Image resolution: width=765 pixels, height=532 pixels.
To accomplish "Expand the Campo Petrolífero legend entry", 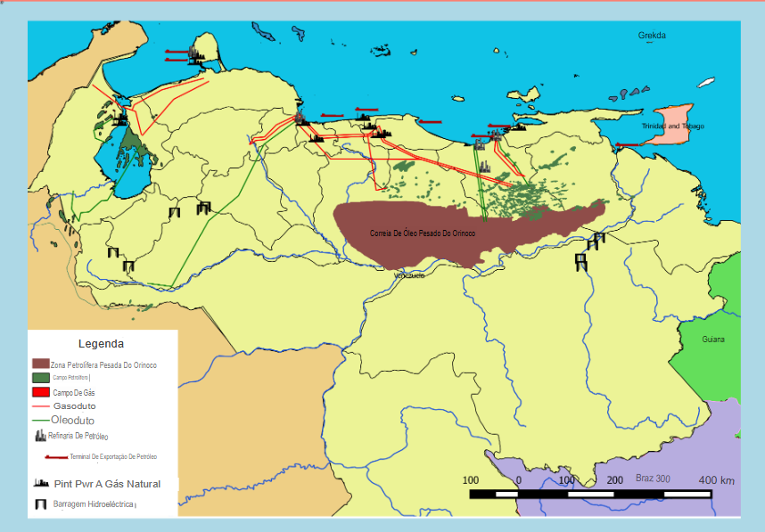I will pos(70,378).
